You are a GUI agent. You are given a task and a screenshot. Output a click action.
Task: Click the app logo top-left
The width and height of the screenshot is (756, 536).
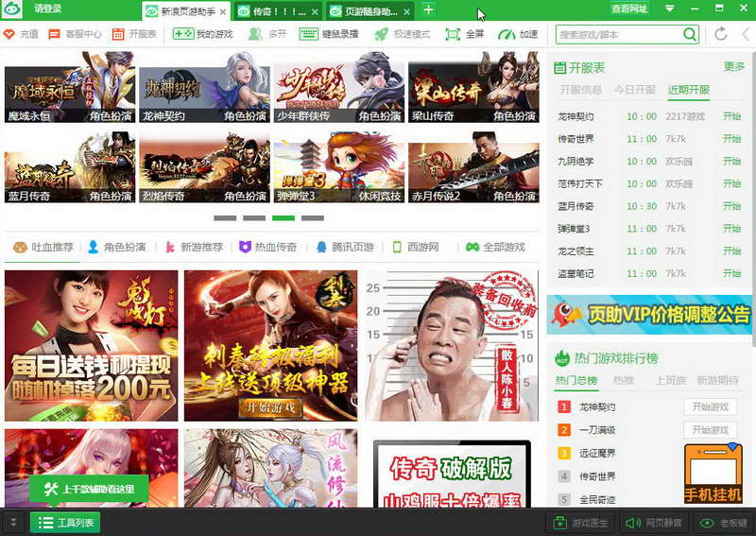(11, 9)
